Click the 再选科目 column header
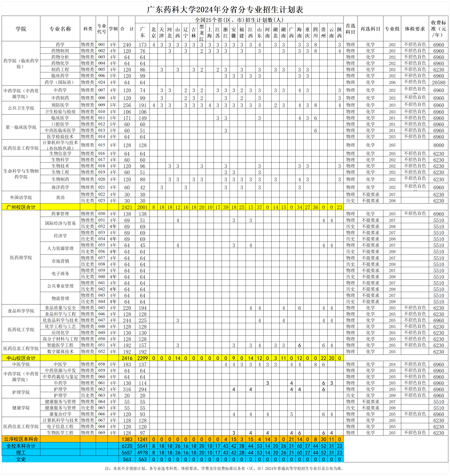 (x=370, y=29)
